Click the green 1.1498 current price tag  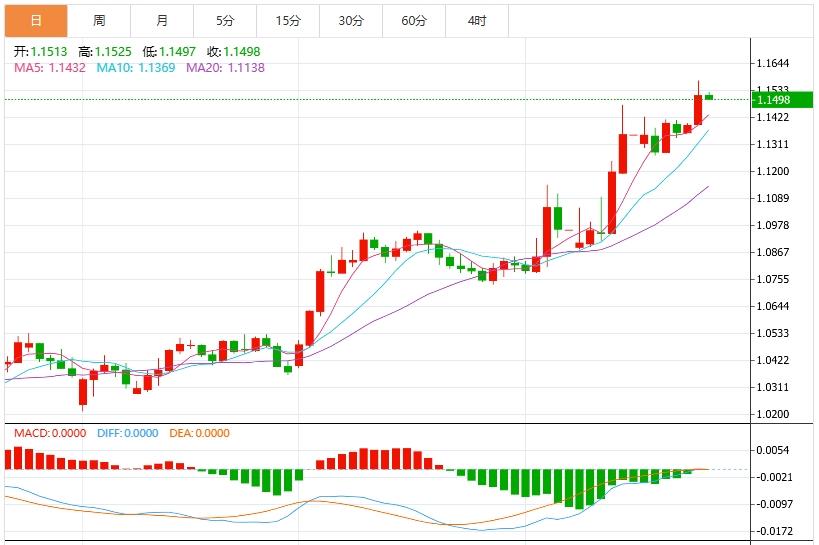[x=773, y=100]
